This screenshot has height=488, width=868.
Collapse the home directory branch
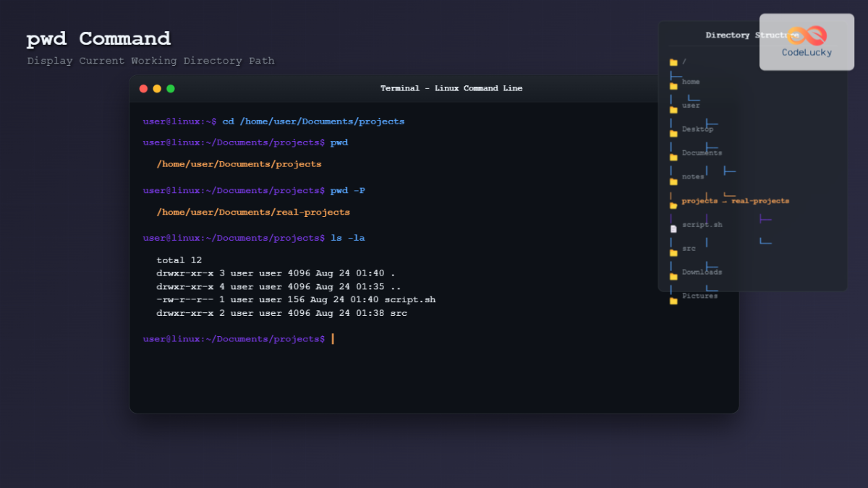click(x=690, y=82)
